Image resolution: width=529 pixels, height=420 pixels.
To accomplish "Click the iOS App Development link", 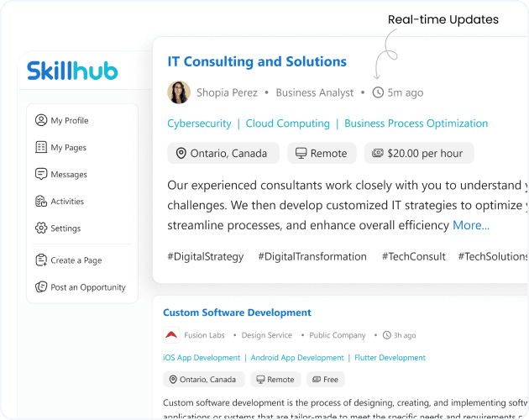I will [202, 358].
